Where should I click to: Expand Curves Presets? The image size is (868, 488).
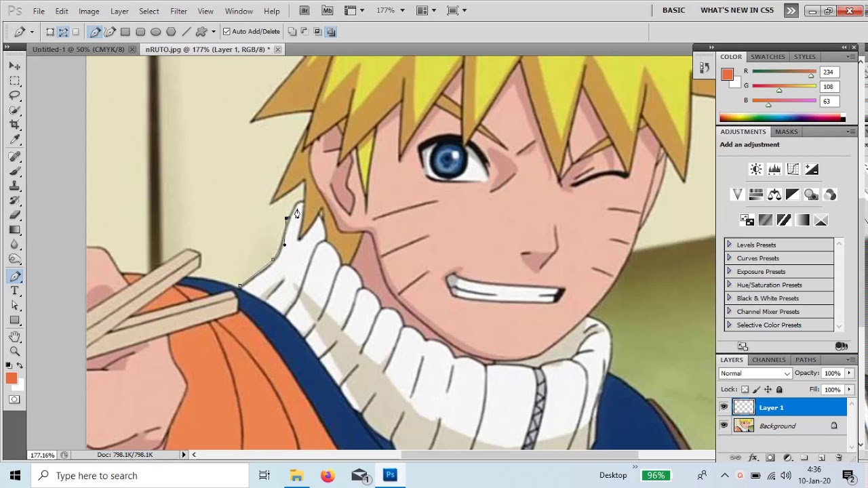729,258
